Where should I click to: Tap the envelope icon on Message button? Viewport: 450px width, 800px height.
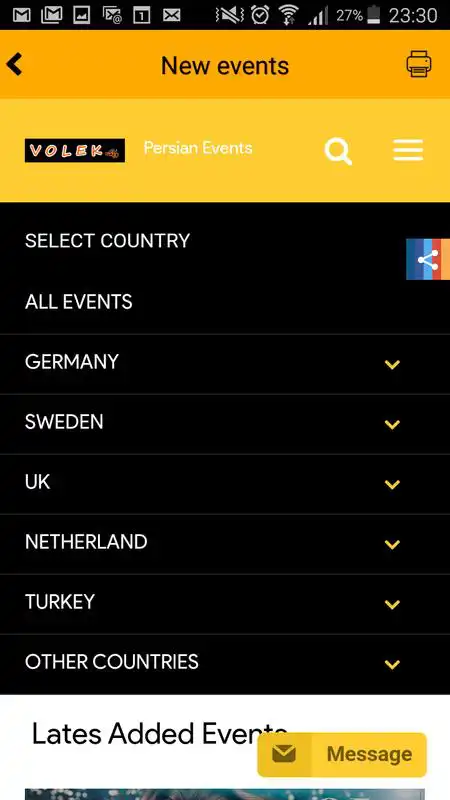pos(284,754)
